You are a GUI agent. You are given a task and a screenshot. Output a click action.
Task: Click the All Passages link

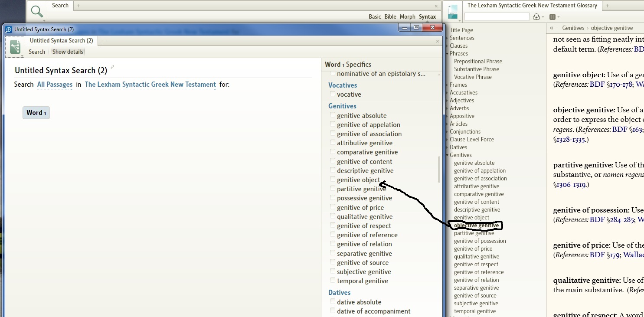55,85
